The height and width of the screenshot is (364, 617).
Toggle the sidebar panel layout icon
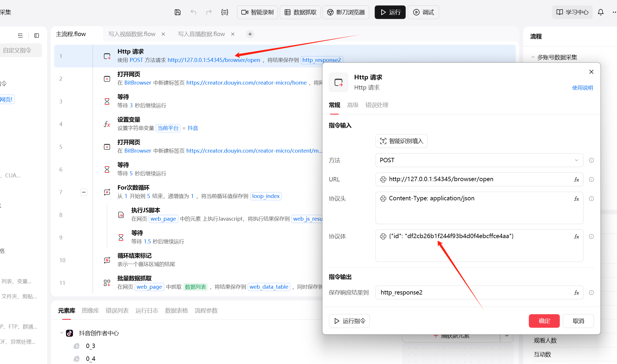click(x=37, y=35)
